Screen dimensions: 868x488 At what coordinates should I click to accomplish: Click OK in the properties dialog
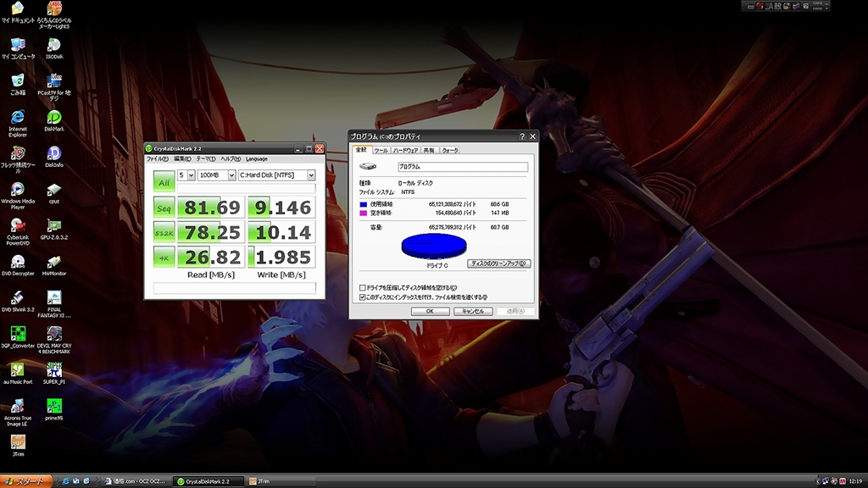tap(430, 312)
